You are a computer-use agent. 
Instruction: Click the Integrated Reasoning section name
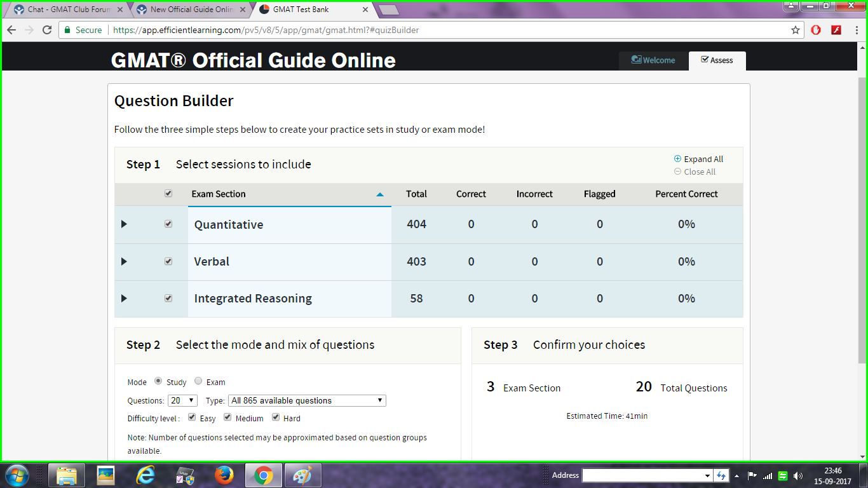(253, 298)
